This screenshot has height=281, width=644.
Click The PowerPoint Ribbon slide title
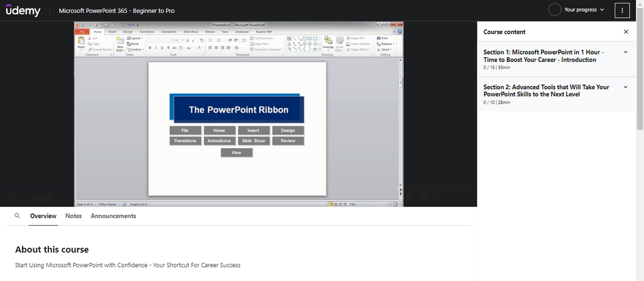pos(238,110)
